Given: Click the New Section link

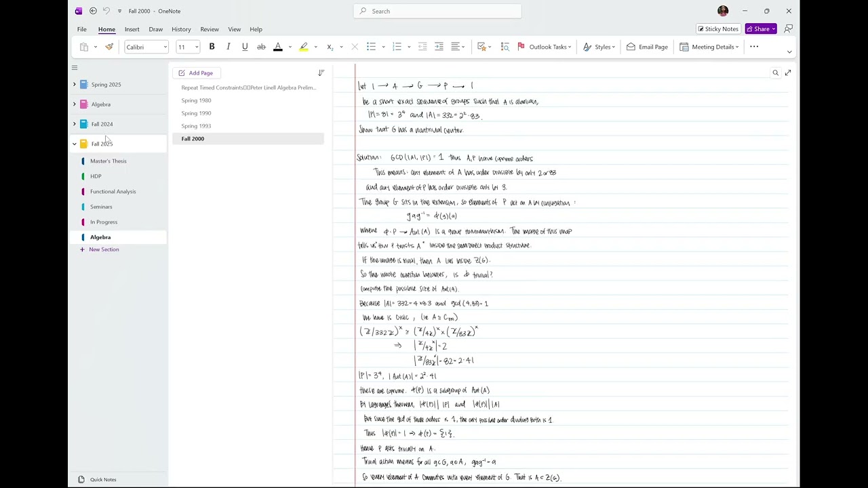Looking at the screenshot, I should click(x=104, y=249).
